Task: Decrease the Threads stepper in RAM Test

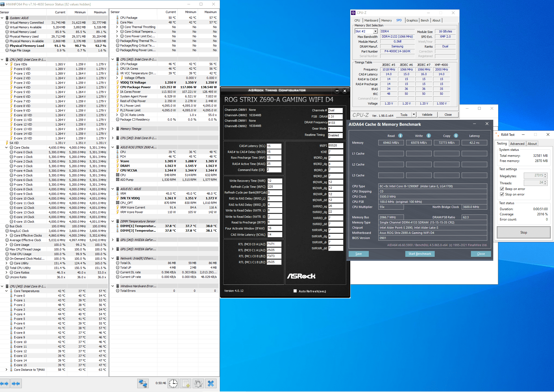Action: [x=545, y=184]
